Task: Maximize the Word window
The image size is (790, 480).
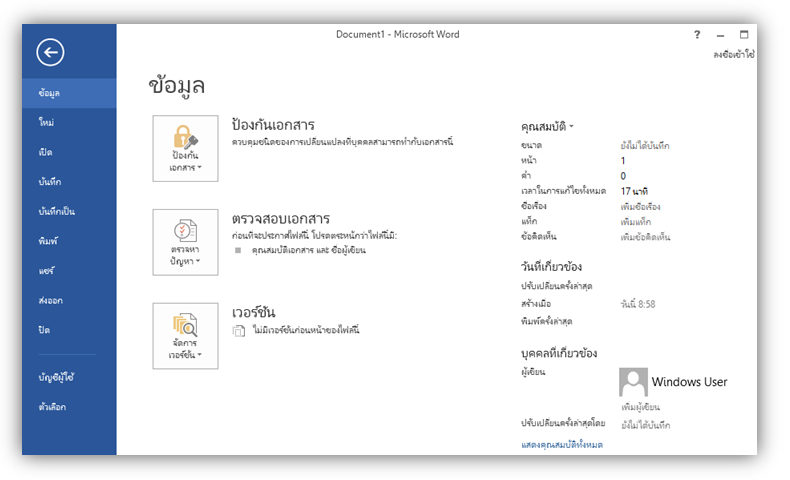Action: click(744, 34)
